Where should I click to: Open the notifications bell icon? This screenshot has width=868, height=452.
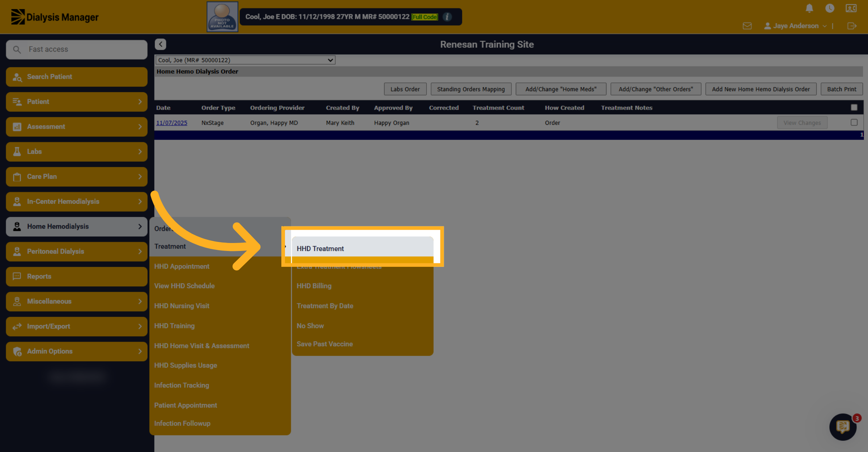pyautogui.click(x=809, y=8)
